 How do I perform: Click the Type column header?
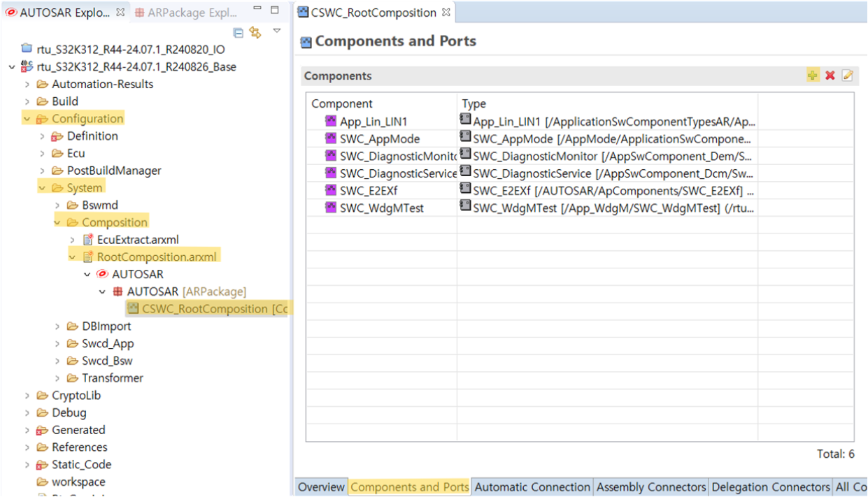(x=608, y=103)
